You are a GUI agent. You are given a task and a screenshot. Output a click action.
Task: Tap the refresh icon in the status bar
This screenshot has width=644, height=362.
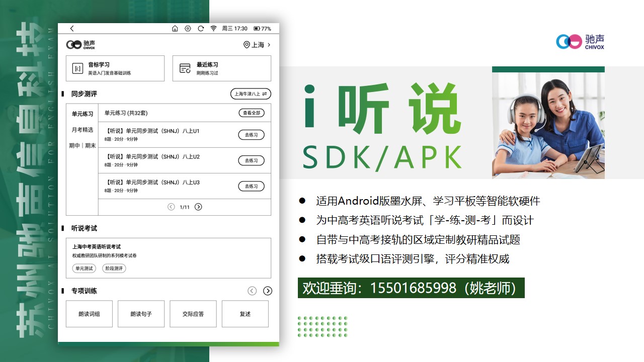[x=201, y=29]
